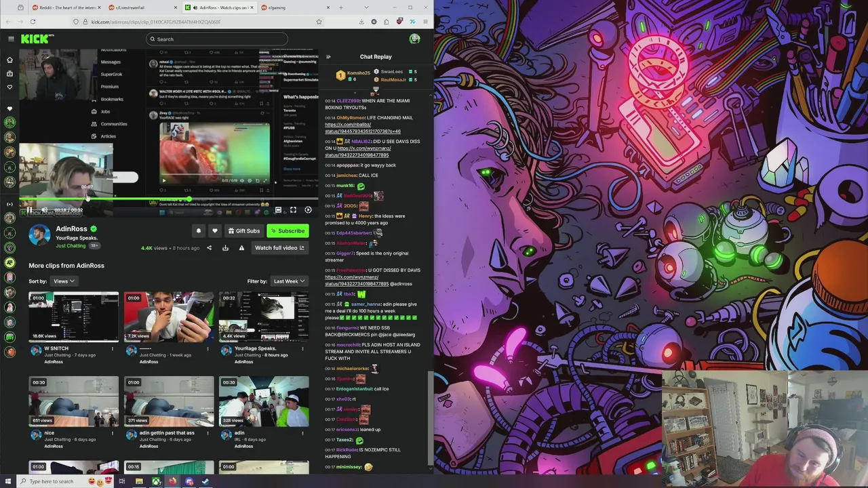The height and width of the screenshot is (488, 868).
Task: Toggle notifications bell for AdinRoss
Action: [199, 231]
